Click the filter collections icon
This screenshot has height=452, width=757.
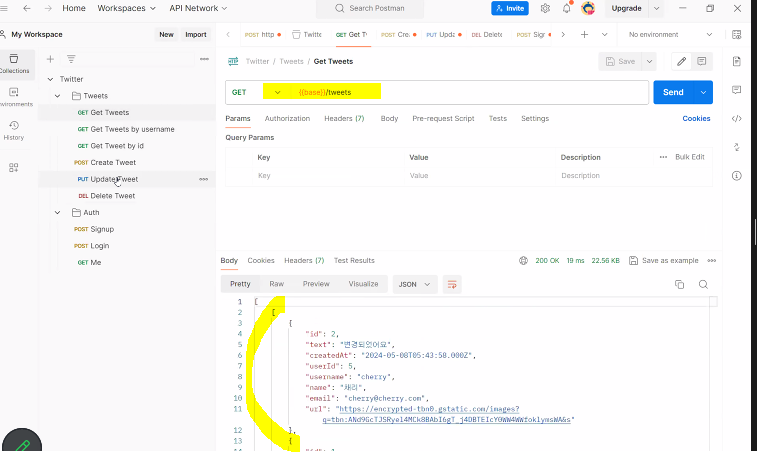(71, 59)
